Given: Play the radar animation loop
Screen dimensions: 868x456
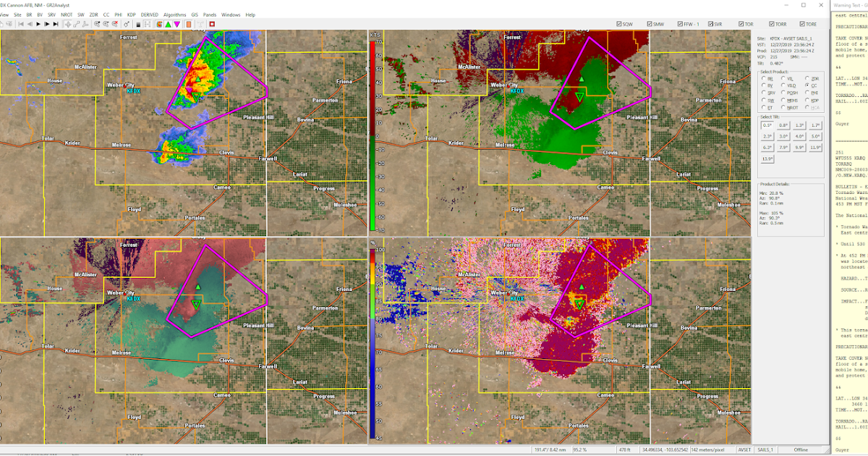Looking at the screenshot, I should pos(38,24).
